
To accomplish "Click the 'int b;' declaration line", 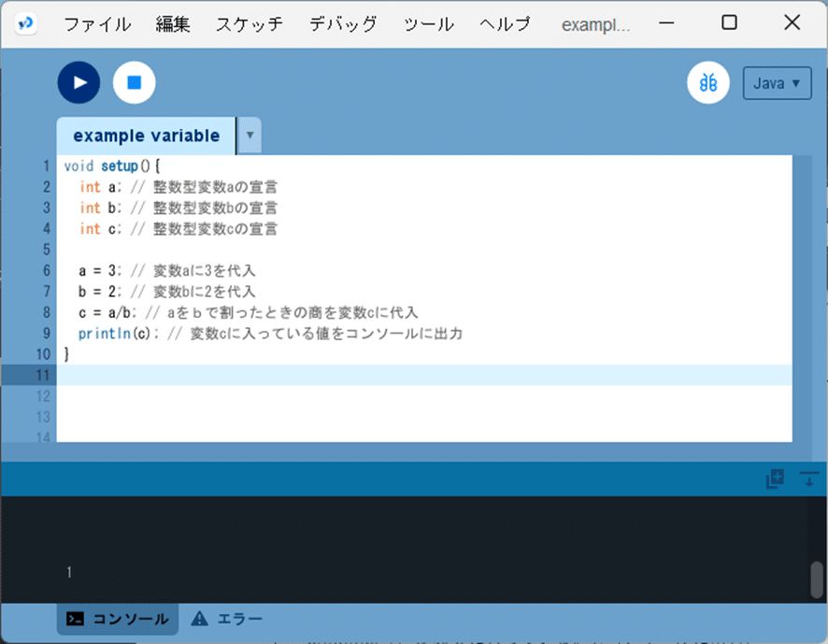I will (178, 208).
